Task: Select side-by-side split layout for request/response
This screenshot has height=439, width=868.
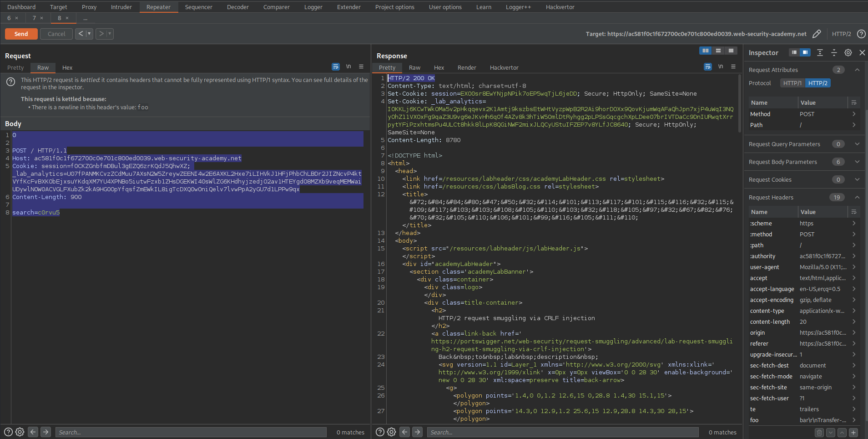Action: pyautogui.click(x=706, y=51)
